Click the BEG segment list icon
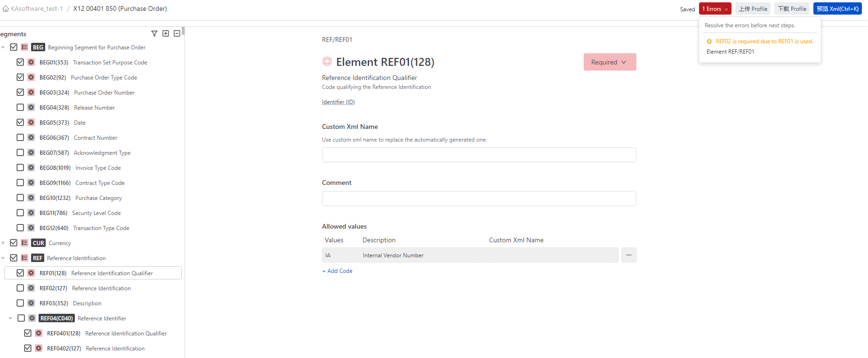Screen dimensions: 868x358 [24, 47]
